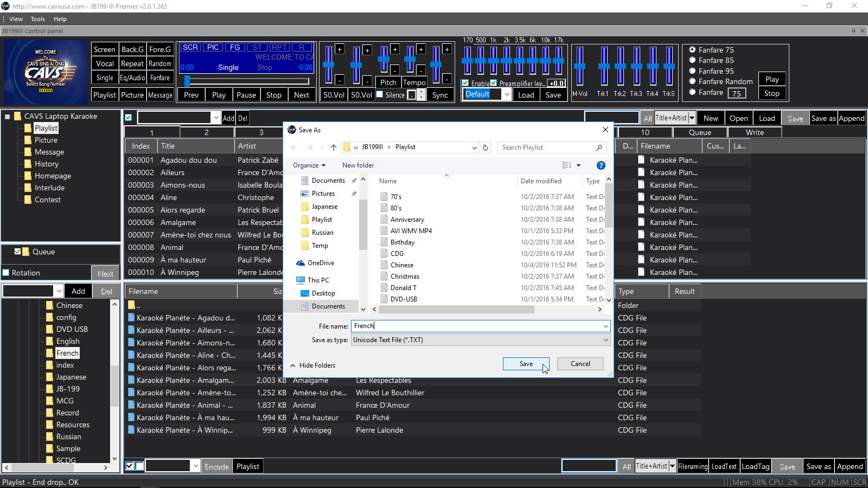
Task: Open Title+Artist dropdown in top toolbar
Action: pyautogui.click(x=692, y=118)
